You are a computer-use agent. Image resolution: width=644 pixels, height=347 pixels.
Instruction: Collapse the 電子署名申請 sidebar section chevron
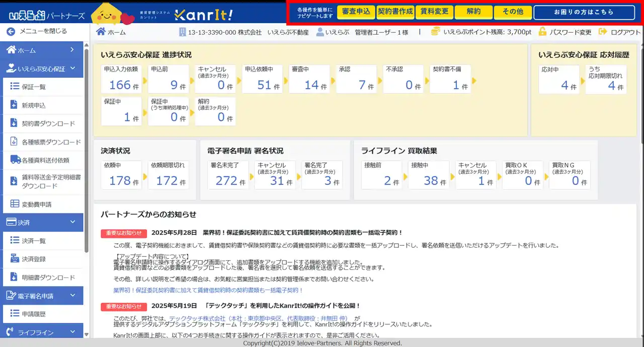[72, 296]
